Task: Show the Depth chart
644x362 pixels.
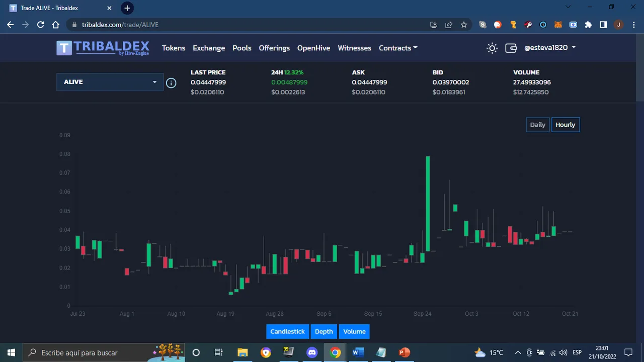Action: click(324, 331)
